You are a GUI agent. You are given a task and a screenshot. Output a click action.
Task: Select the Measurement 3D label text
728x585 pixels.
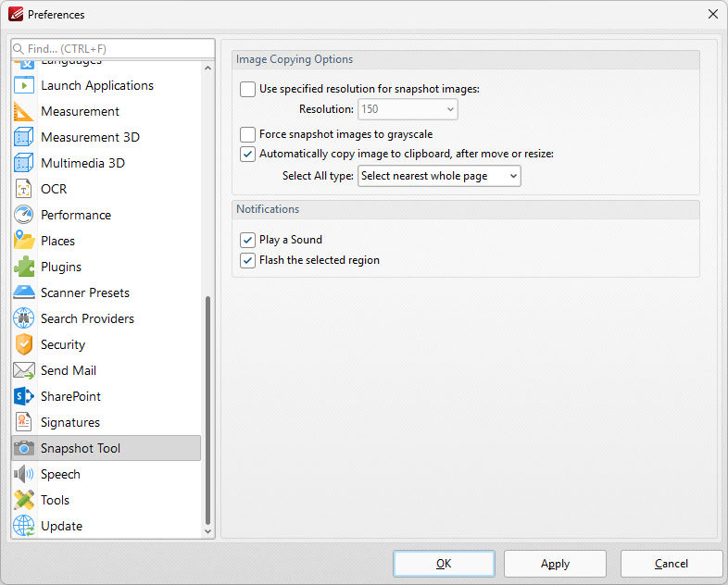(90, 137)
